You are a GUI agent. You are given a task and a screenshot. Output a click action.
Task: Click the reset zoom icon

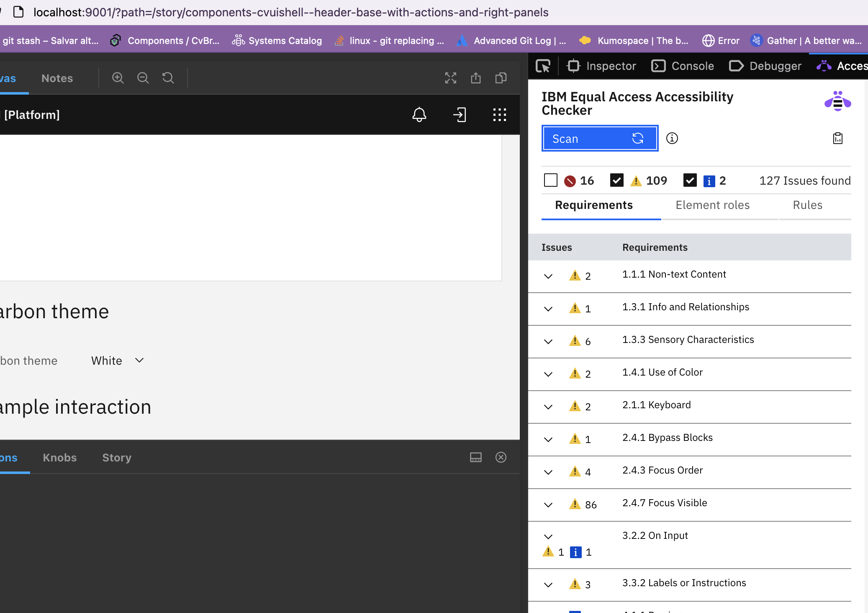click(168, 78)
